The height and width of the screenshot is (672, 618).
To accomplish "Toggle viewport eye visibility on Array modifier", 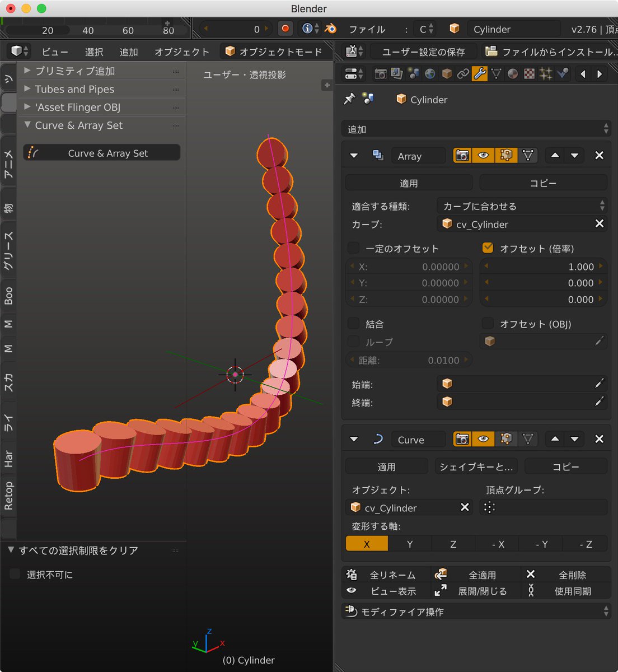I will (x=484, y=156).
